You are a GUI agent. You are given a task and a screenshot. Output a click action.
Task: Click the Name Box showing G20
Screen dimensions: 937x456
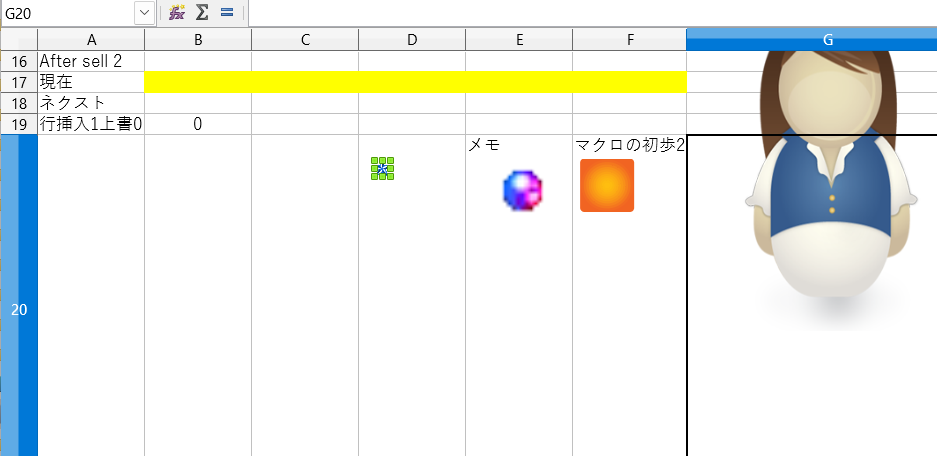click(x=68, y=13)
